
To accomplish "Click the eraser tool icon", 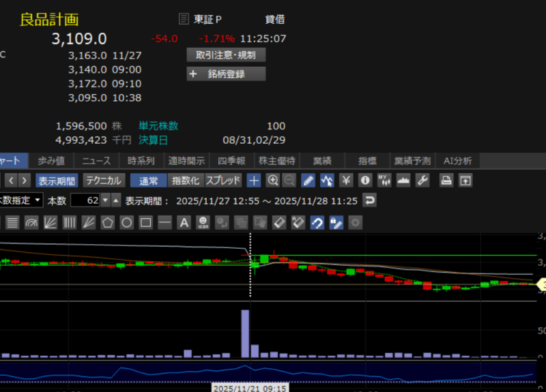I will pos(278,222).
